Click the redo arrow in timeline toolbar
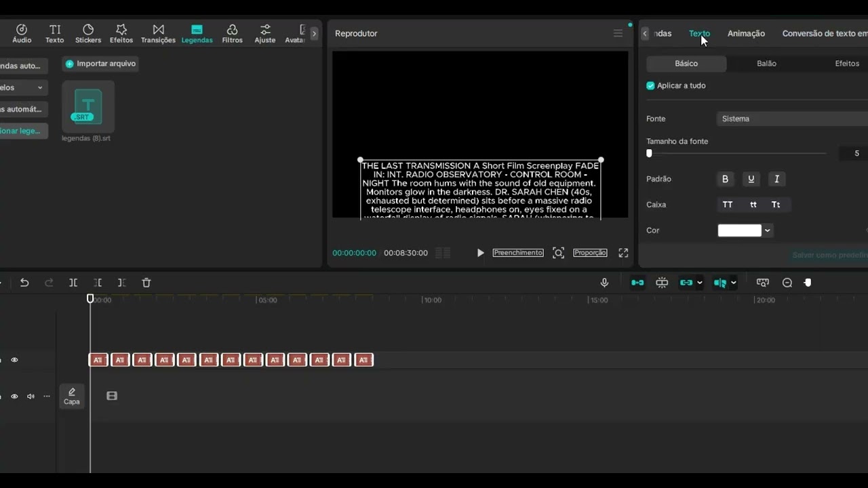Viewport: 868px width, 488px height. pos(49,283)
